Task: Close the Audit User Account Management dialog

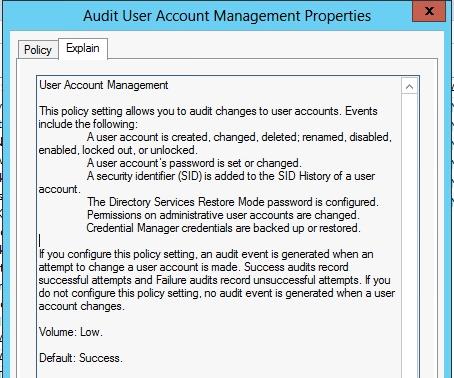Action: (429, 11)
